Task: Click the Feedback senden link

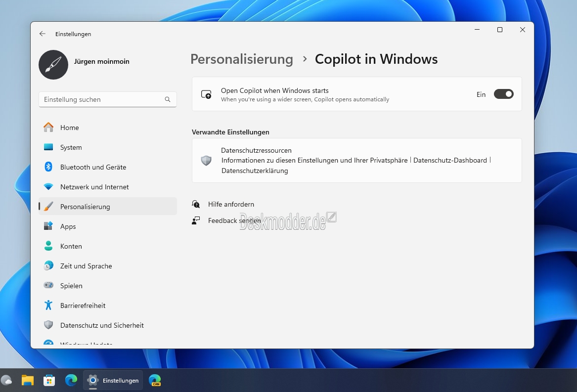Action: tap(234, 220)
